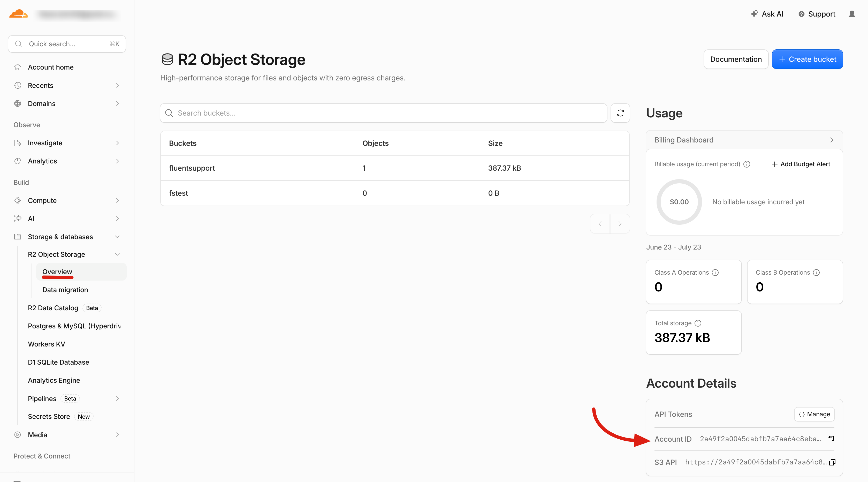This screenshot has width=868, height=482.
Task: Click the Objects column header
Action: [x=375, y=143]
